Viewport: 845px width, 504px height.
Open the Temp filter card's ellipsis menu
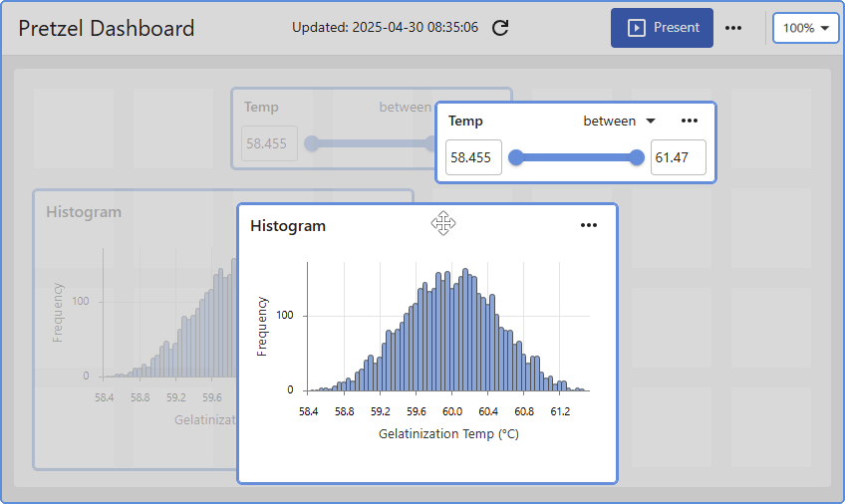[690, 121]
